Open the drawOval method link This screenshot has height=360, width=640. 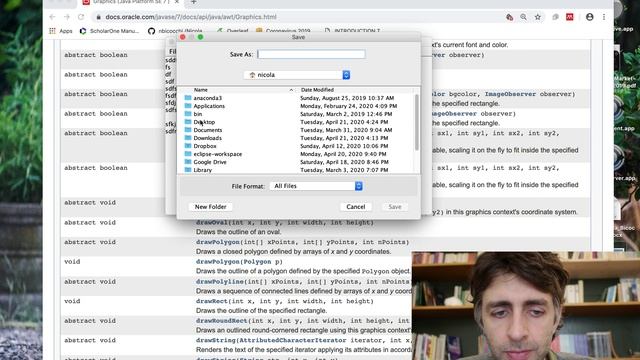tap(211, 222)
